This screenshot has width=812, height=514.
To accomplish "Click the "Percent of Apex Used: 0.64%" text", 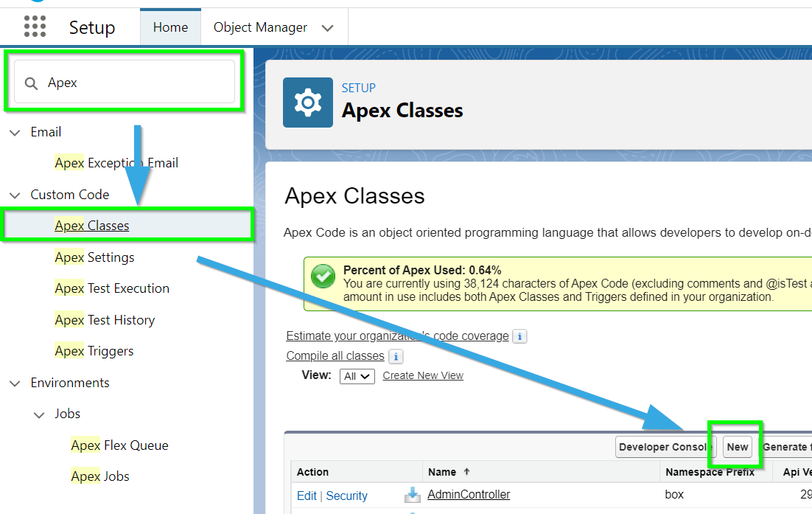I will click(x=422, y=270).
